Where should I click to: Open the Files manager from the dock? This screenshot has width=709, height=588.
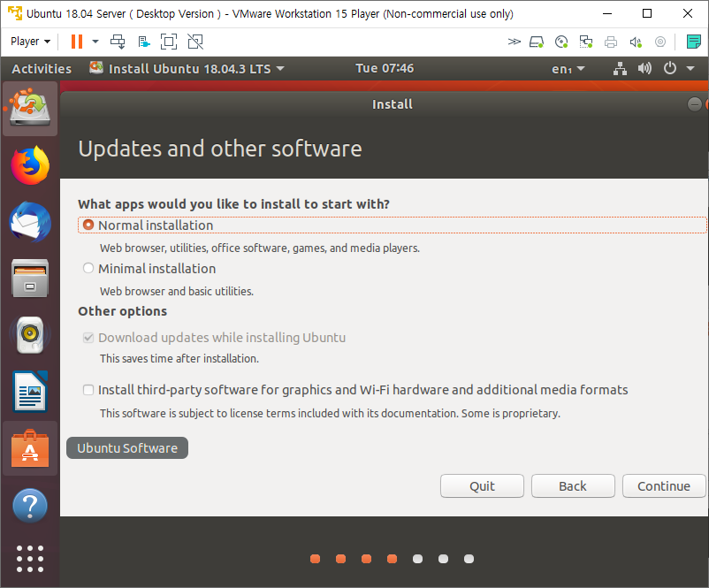click(x=30, y=279)
